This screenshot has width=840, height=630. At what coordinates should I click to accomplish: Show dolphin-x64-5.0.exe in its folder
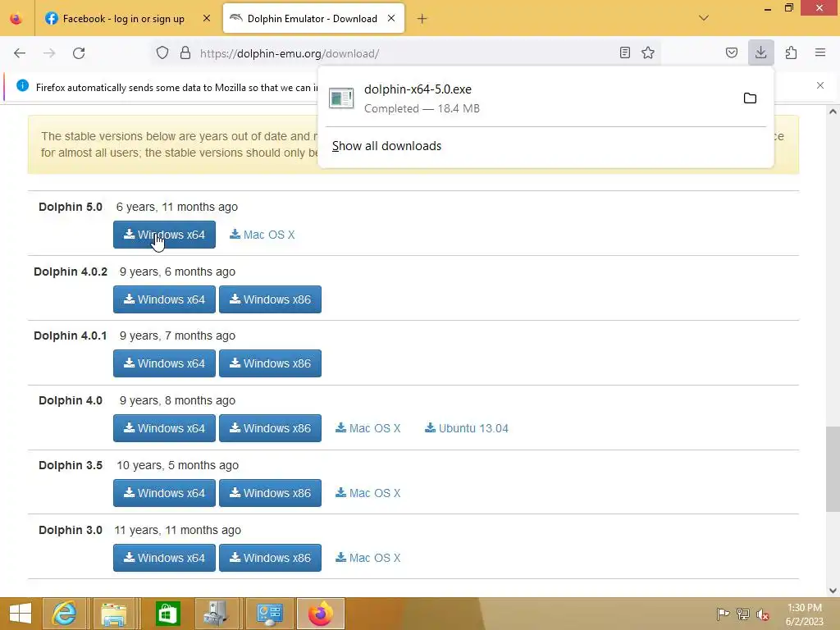[x=750, y=98]
